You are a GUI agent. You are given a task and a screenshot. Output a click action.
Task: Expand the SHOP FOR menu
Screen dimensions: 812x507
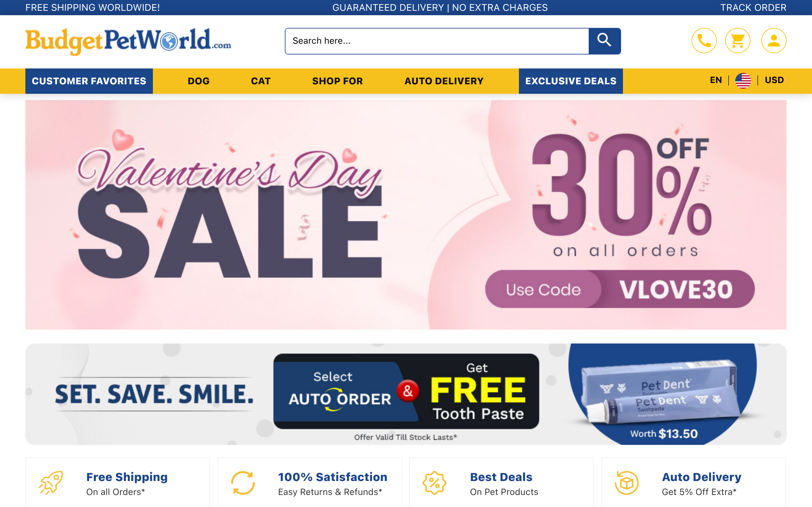[x=337, y=81]
